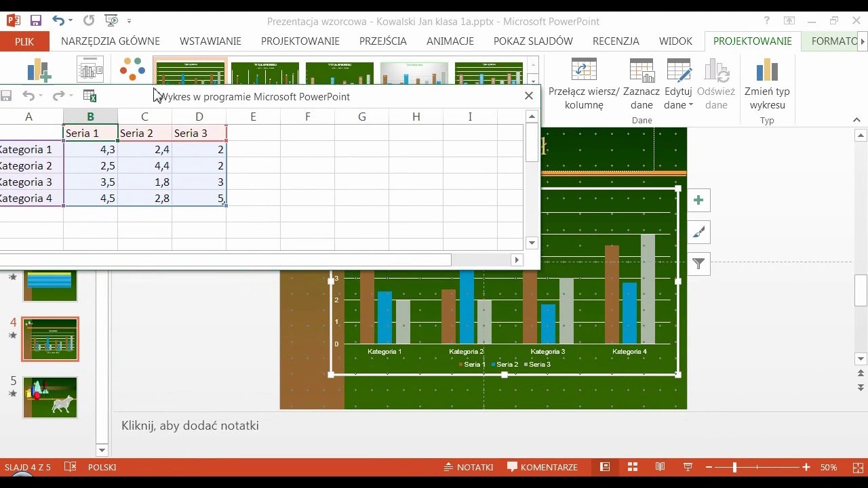Click the chart elements plus button

pos(698,201)
